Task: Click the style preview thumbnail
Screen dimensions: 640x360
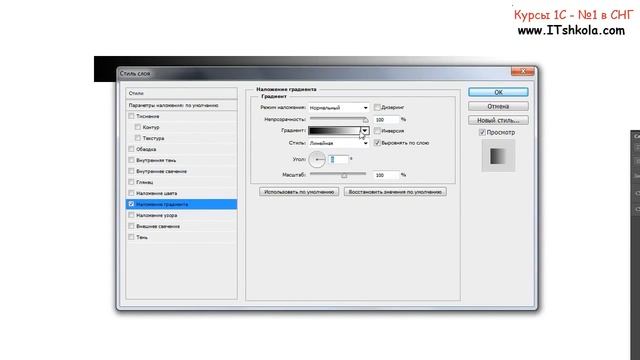Action: [498, 156]
